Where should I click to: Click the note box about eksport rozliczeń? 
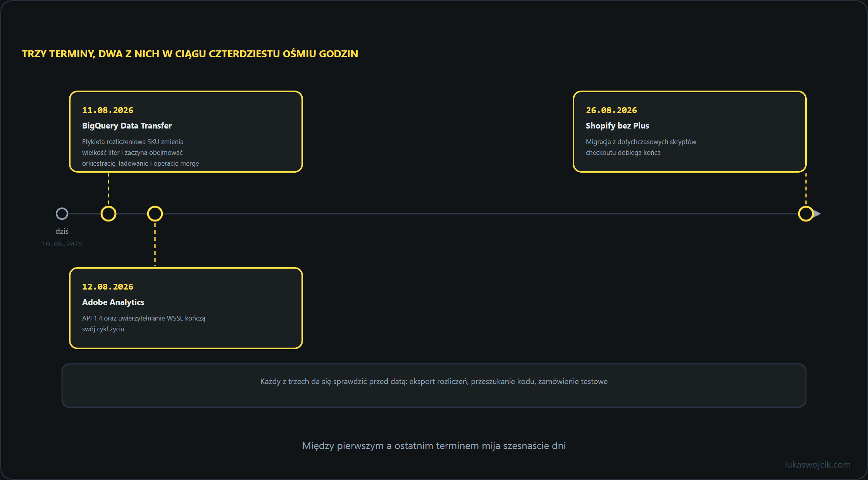coord(434,386)
